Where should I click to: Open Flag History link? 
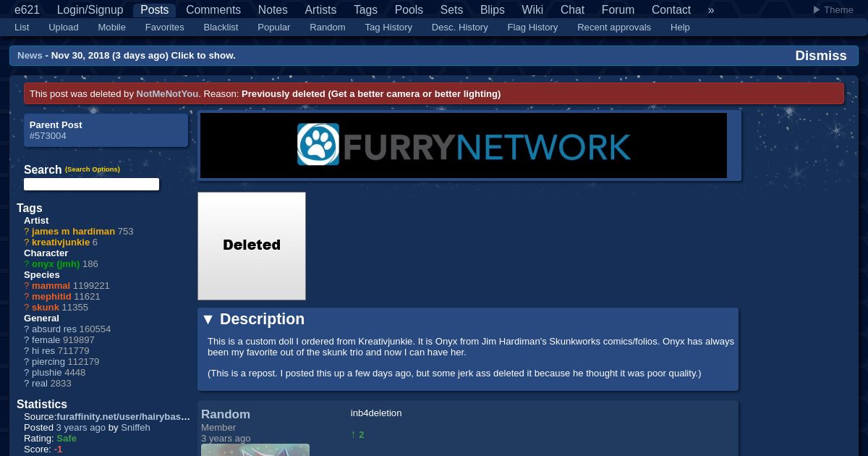click(x=532, y=28)
